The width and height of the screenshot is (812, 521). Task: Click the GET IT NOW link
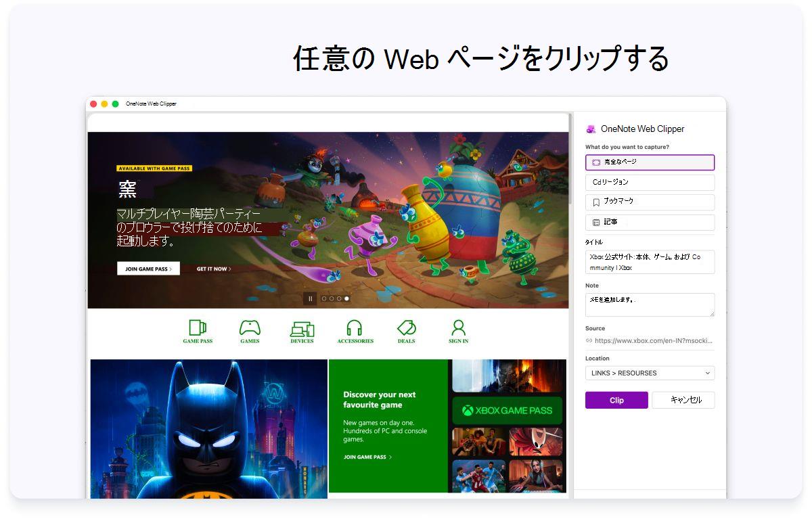(x=214, y=269)
